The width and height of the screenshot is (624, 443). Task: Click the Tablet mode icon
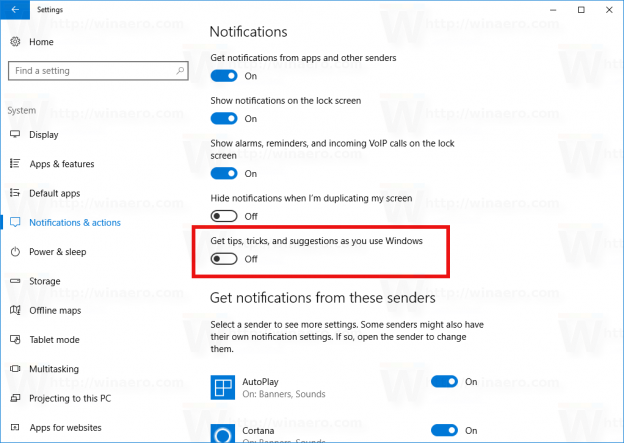tap(15, 340)
